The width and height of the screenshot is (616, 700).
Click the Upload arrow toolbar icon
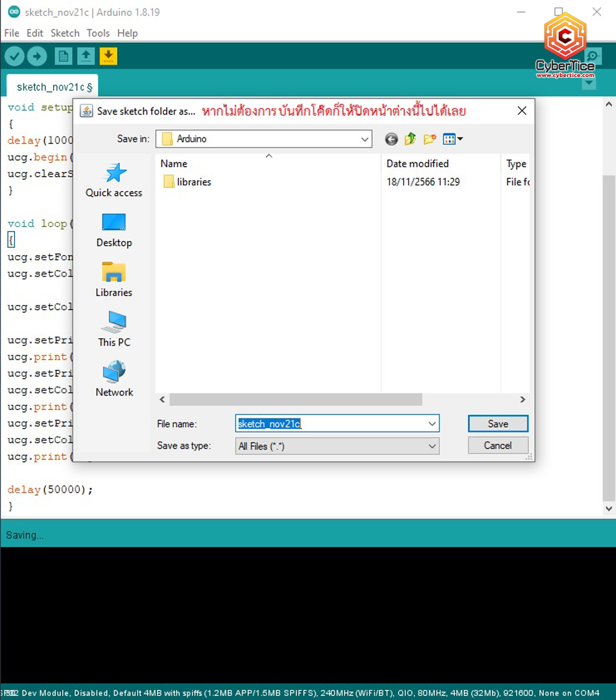tap(37, 56)
